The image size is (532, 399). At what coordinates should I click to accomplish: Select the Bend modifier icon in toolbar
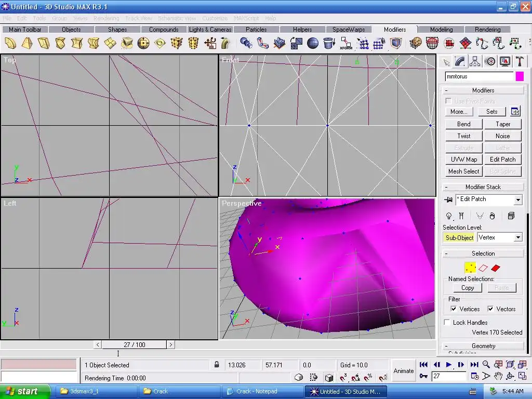coord(10,43)
